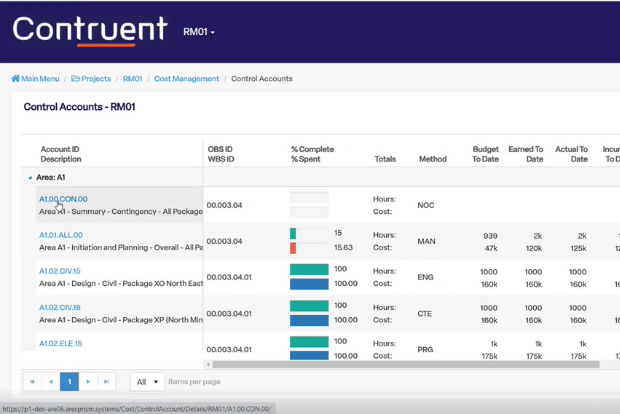
Task: Click description Design - Civil - Package XP
Action: coord(121,320)
